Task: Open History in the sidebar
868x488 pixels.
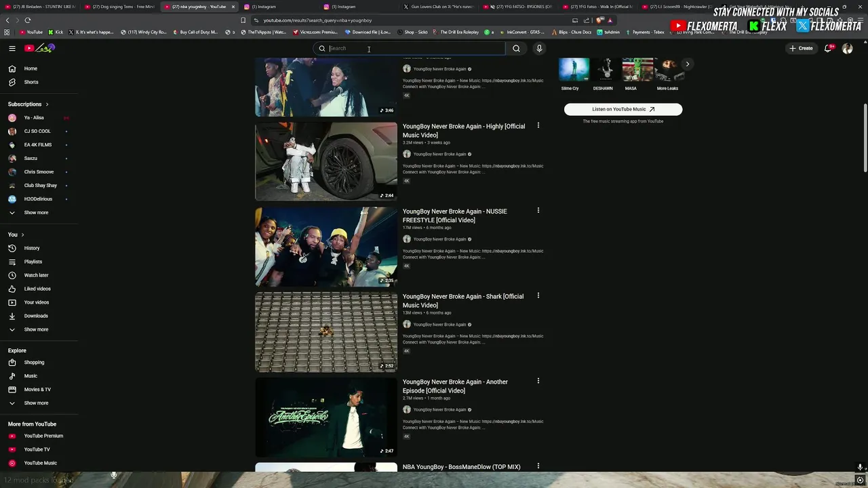Action: click(39, 248)
